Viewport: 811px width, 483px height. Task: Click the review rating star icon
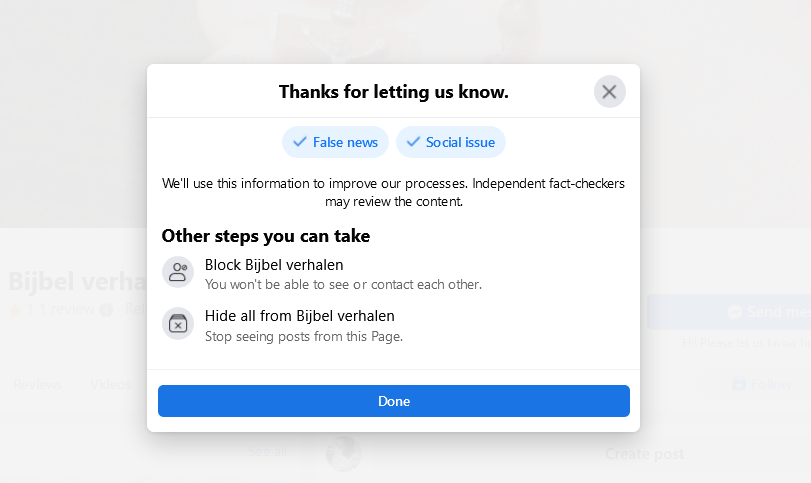(x=14, y=310)
